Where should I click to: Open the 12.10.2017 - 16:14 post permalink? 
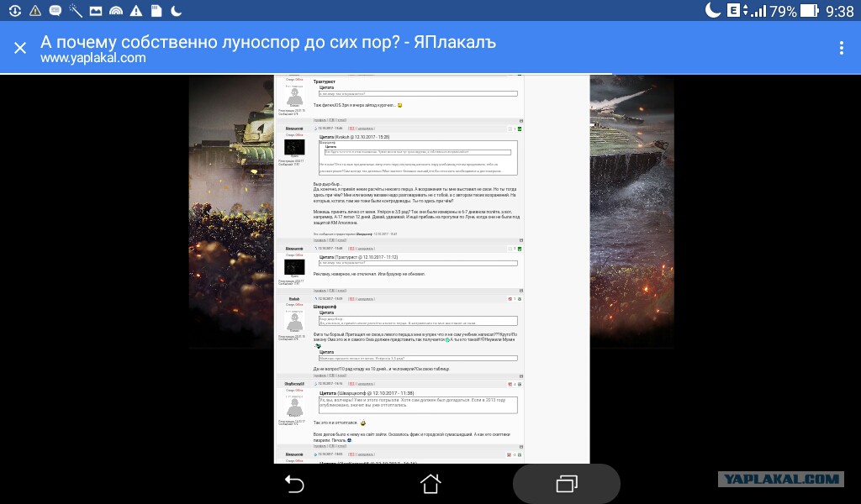(330, 384)
